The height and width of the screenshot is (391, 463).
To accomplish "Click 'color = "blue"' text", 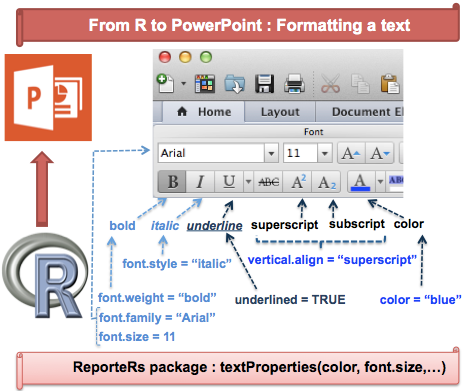I will [421, 300].
